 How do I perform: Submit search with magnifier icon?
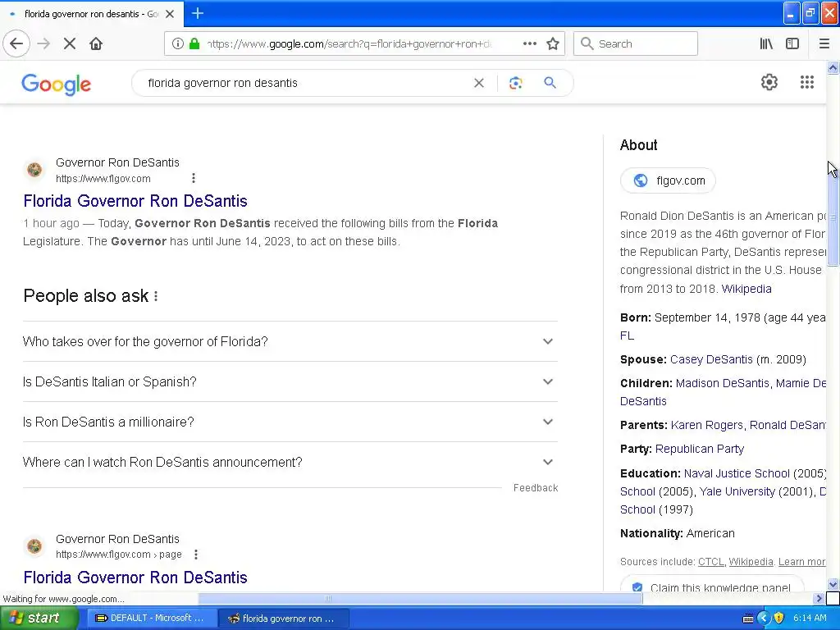click(x=550, y=83)
